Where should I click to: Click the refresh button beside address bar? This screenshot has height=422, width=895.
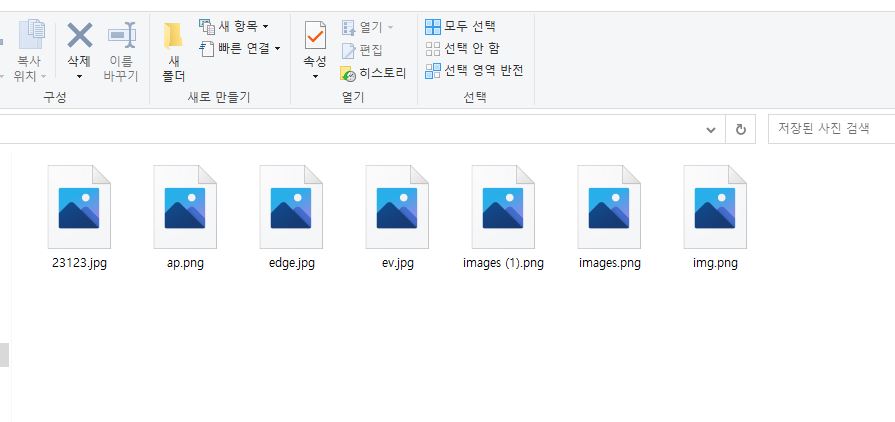click(x=741, y=130)
